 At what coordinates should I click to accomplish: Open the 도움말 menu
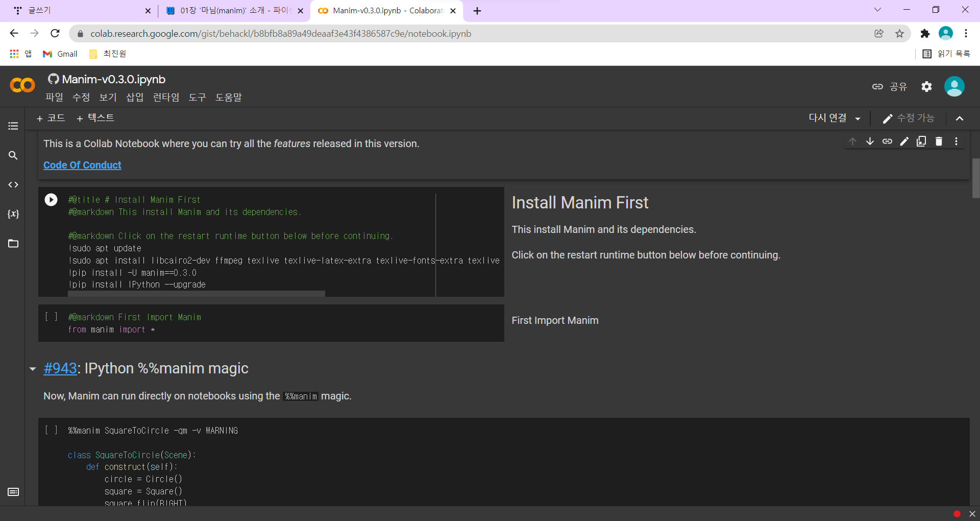click(x=229, y=97)
